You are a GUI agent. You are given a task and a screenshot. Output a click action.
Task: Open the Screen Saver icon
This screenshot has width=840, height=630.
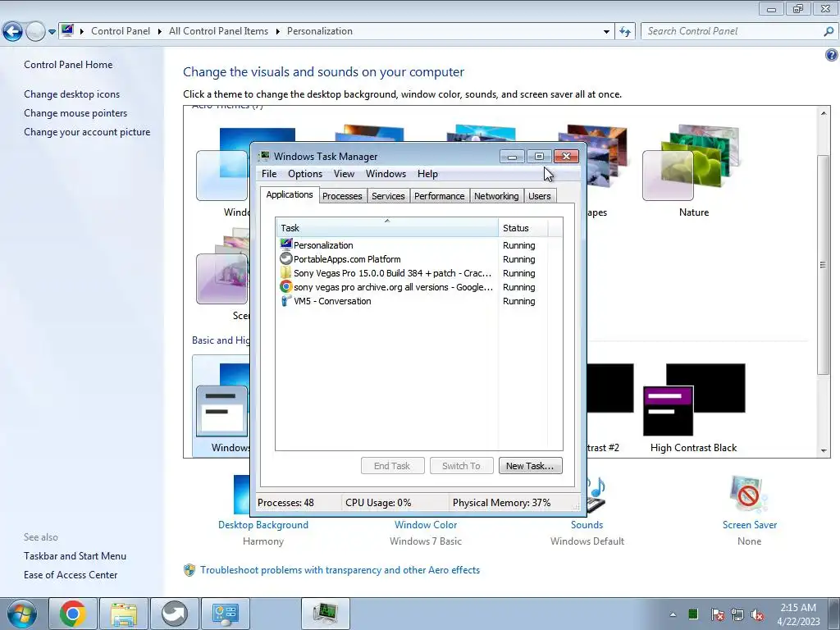pyautogui.click(x=748, y=494)
